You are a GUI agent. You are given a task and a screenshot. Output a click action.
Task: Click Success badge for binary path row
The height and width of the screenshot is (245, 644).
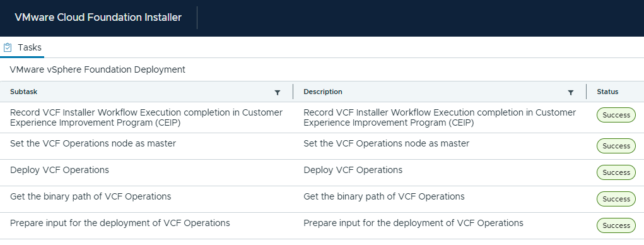616,199
